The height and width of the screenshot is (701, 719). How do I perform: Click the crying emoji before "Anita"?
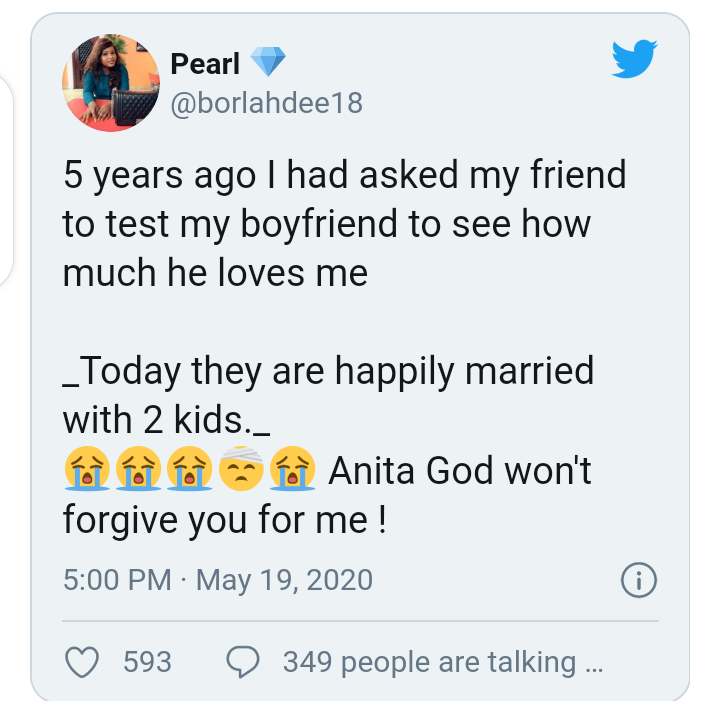[x=292, y=470]
